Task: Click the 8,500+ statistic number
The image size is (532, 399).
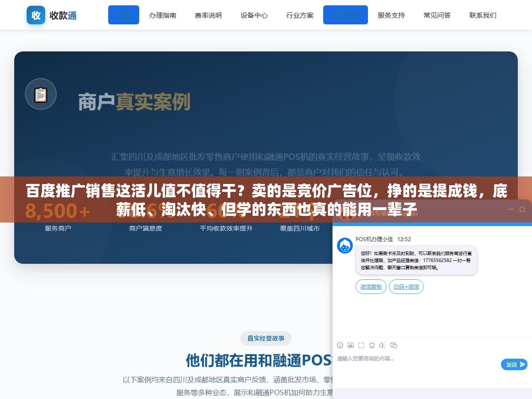Action: 58,211
